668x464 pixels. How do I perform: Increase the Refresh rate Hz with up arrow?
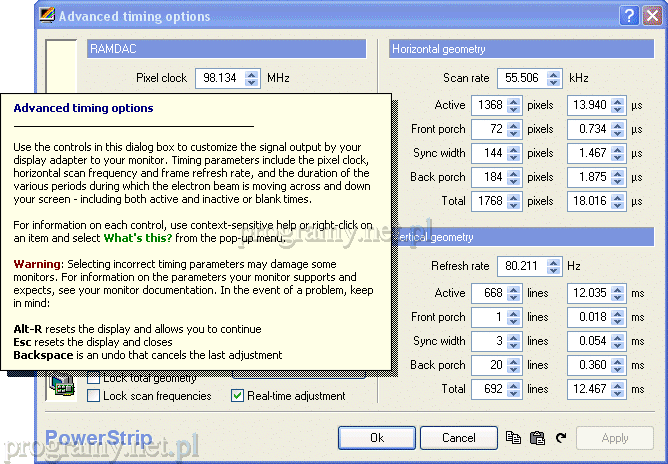[x=557, y=262]
